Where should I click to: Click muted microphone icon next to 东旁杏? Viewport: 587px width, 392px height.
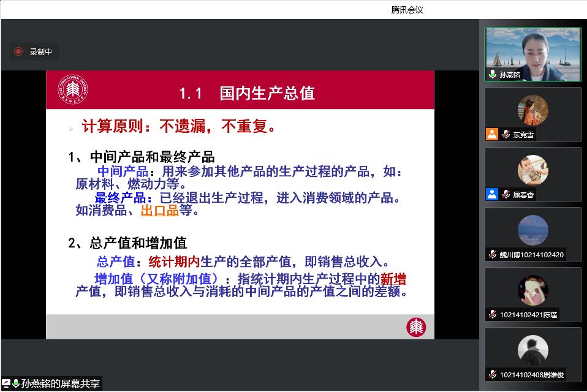point(506,135)
